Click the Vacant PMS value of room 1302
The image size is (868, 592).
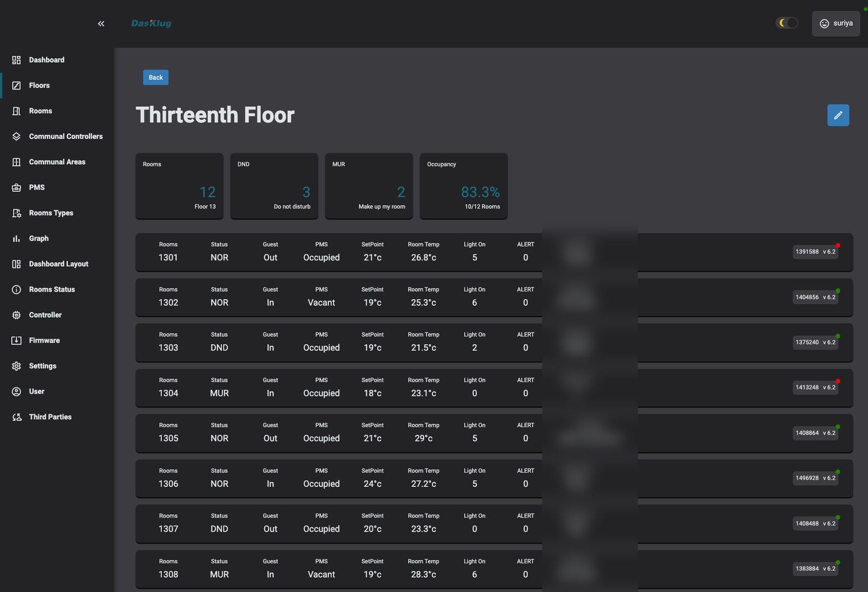click(x=322, y=303)
